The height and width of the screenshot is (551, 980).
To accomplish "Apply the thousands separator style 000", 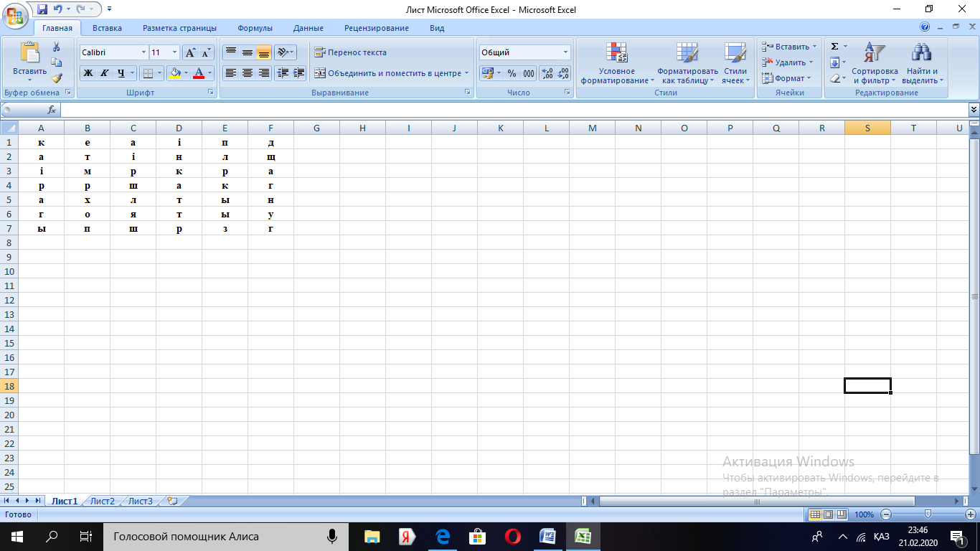I will [x=529, y=73].
